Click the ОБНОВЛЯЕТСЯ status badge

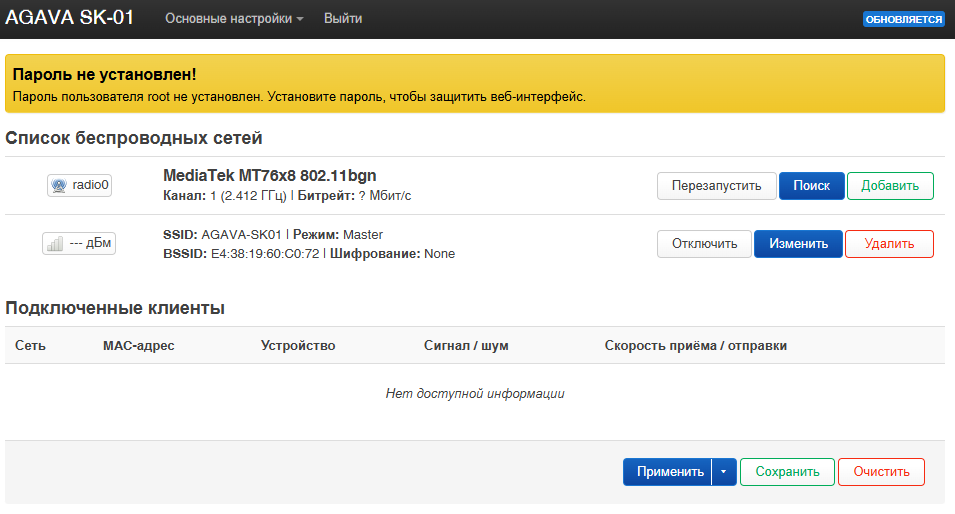[x=903, y=19]
